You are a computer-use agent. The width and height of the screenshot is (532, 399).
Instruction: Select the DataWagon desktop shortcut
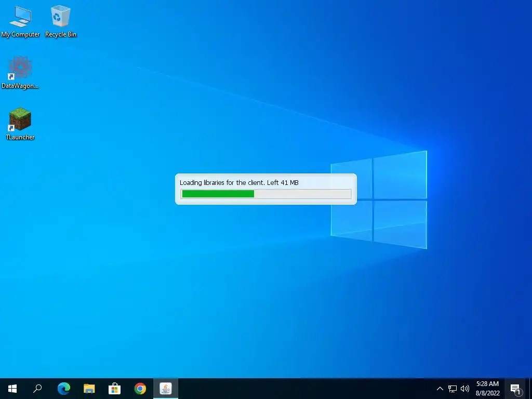[20, 73]
